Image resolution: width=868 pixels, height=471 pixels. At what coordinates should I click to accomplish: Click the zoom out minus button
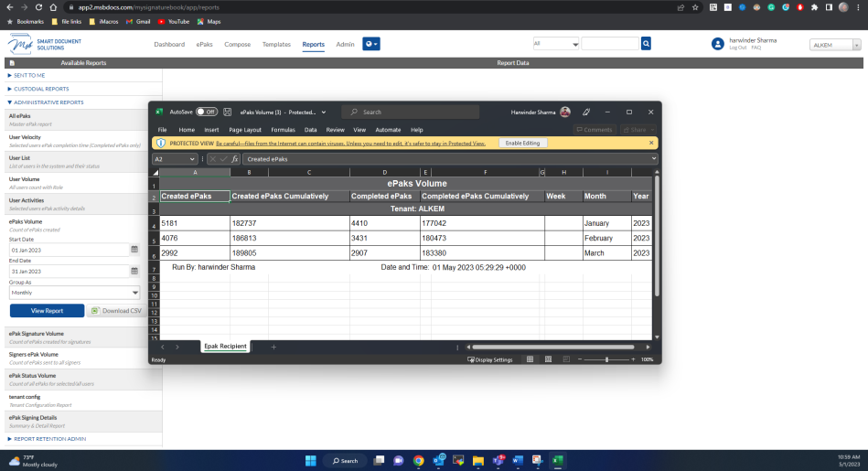point(580,359)
